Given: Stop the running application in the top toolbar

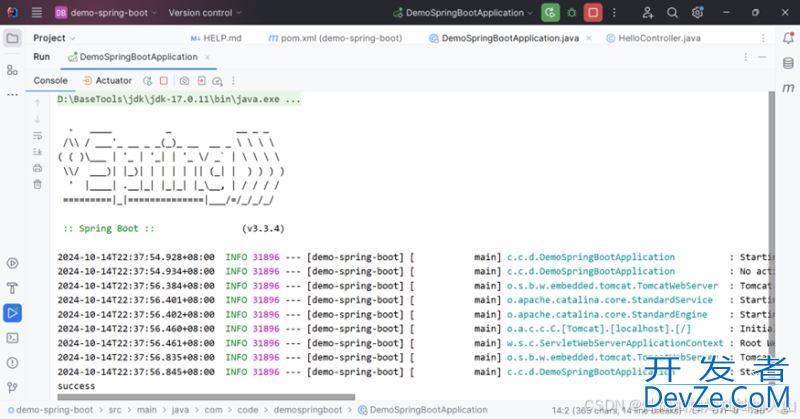Looking at the screenshot, I should [x=593, y=13].
